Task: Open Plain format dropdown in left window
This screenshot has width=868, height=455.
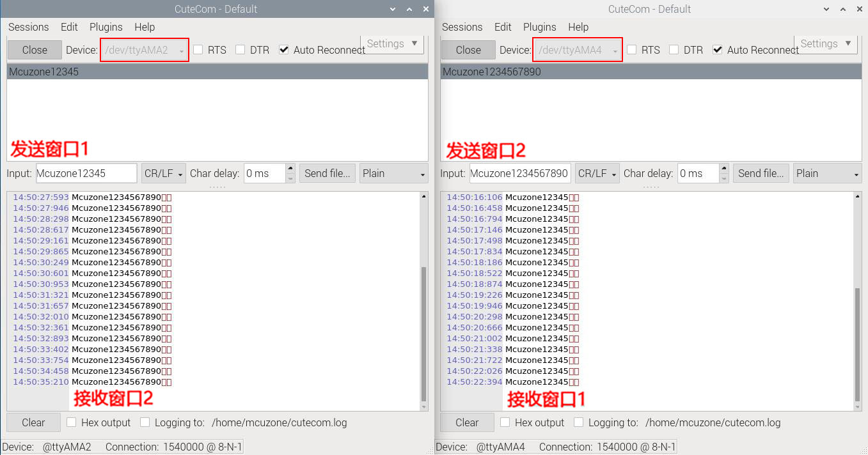Action: (x=394, y=173)
